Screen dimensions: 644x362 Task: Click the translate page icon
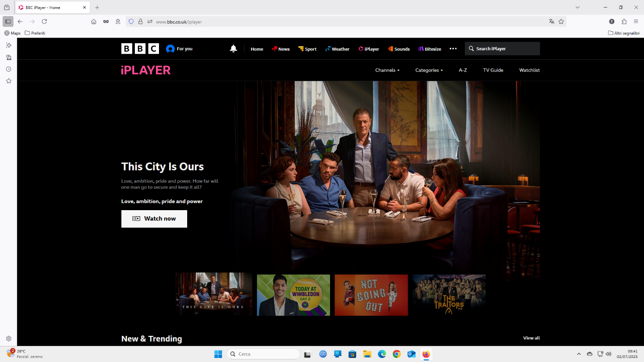pyautogui.click(x=551, y=22)
